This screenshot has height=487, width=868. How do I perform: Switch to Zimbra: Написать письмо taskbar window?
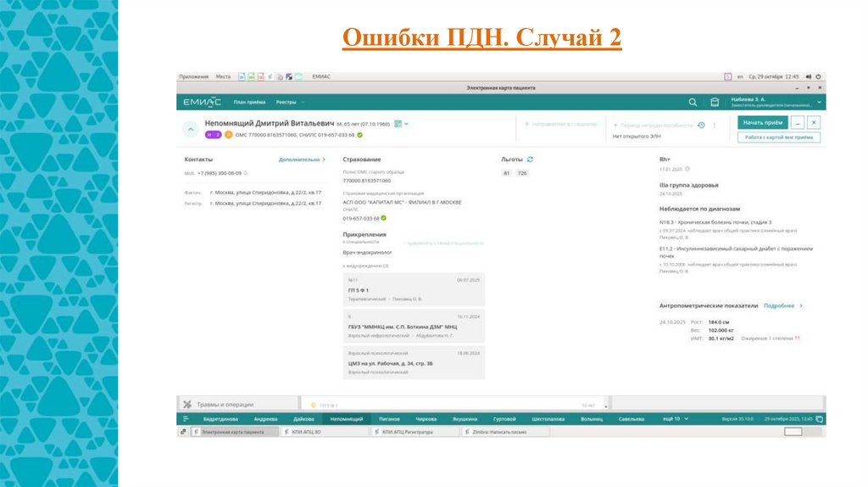505,432
